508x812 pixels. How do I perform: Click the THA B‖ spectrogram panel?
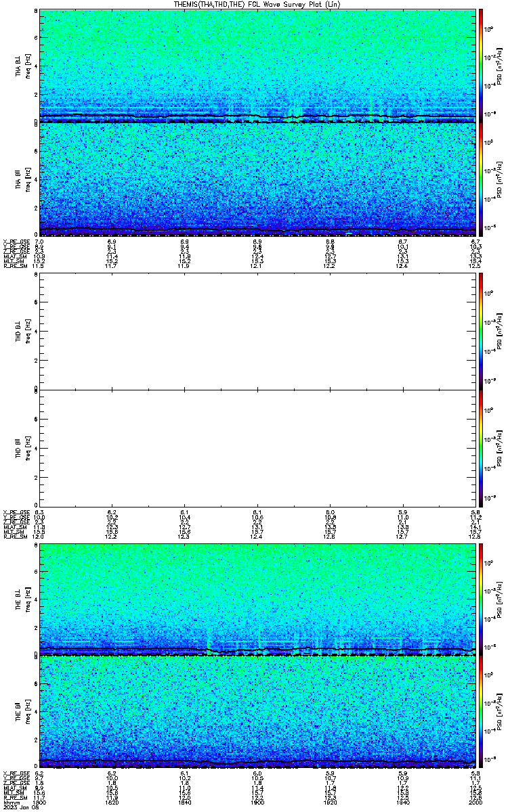point(257,179)
